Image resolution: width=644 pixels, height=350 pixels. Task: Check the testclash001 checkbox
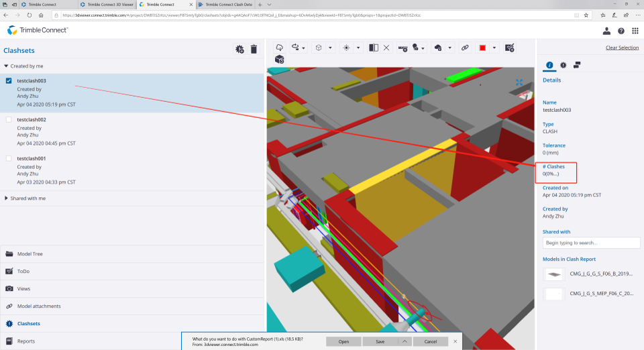coord(9,158)
